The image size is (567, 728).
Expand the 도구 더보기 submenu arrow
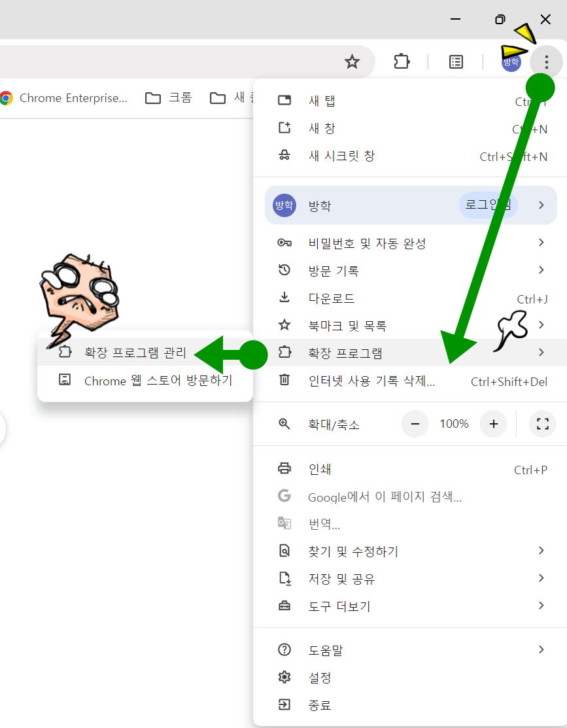pyautogui.click(x=541, y=606)
